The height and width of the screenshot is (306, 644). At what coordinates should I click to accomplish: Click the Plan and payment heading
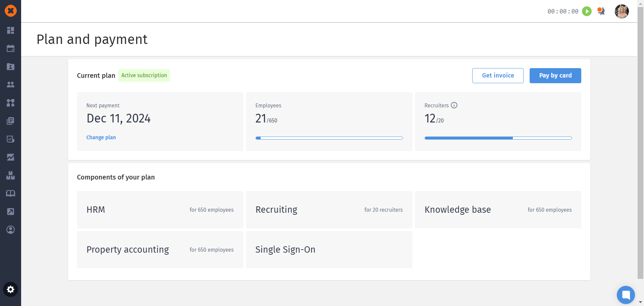[x=92, y=39]
